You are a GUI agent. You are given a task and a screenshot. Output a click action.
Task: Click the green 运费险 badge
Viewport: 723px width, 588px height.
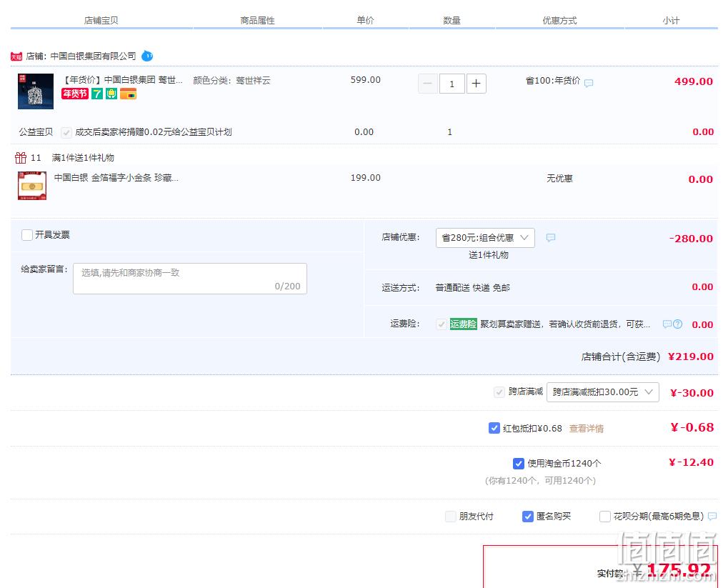click(464, 324)
